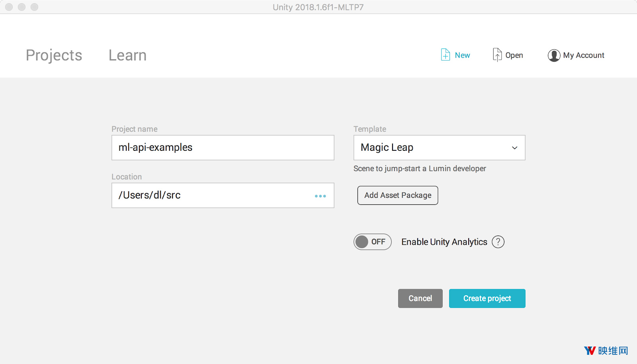Toggle the Unity Analytics OFF switch
Viewport: 637px width, 364px height.
[x=372, y=242]
